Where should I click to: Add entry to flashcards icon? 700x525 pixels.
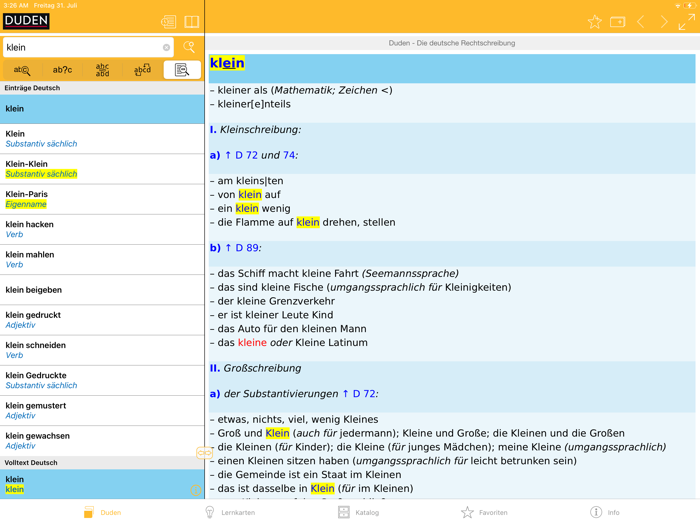tap(617, 22)
